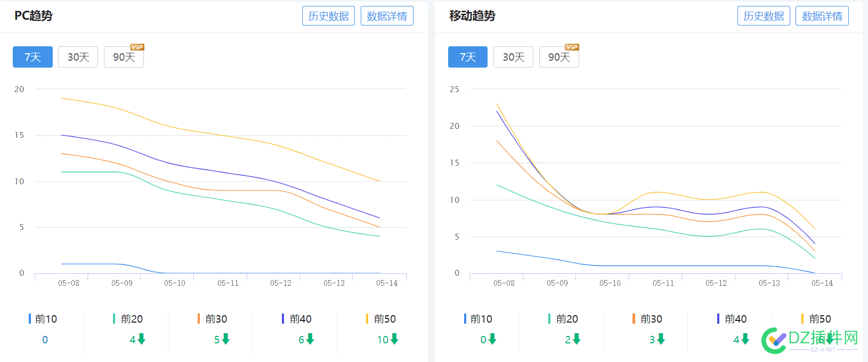Screen dimensions: 868x362
Task: Click the VIP badge above mobile 90天 button
Action: pos(571,46)
